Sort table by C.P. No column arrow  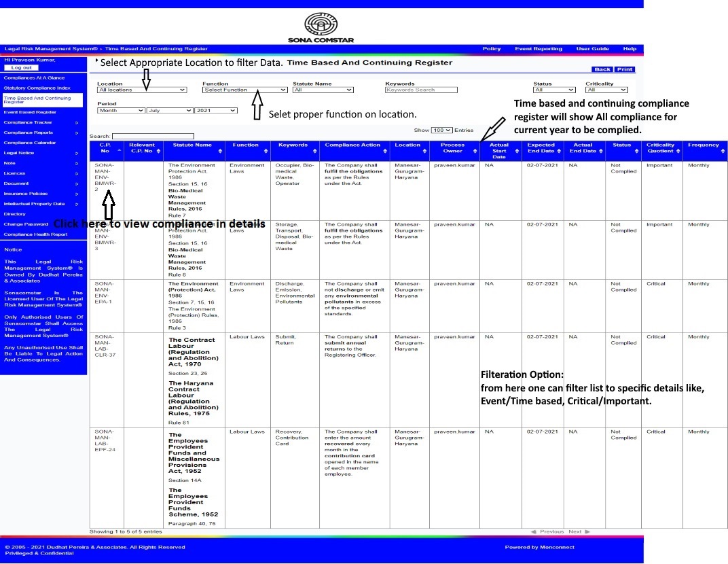click(120, 150)
